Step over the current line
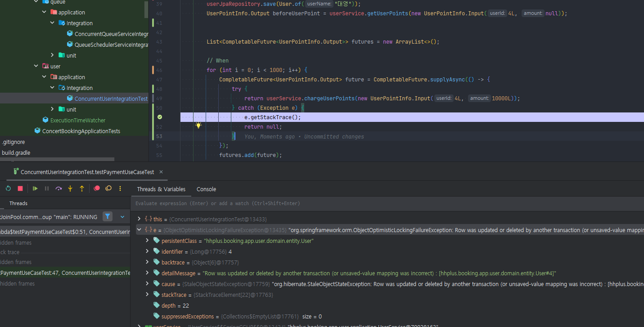This screenshot has width=644, height=327. (x=59, y=188)
